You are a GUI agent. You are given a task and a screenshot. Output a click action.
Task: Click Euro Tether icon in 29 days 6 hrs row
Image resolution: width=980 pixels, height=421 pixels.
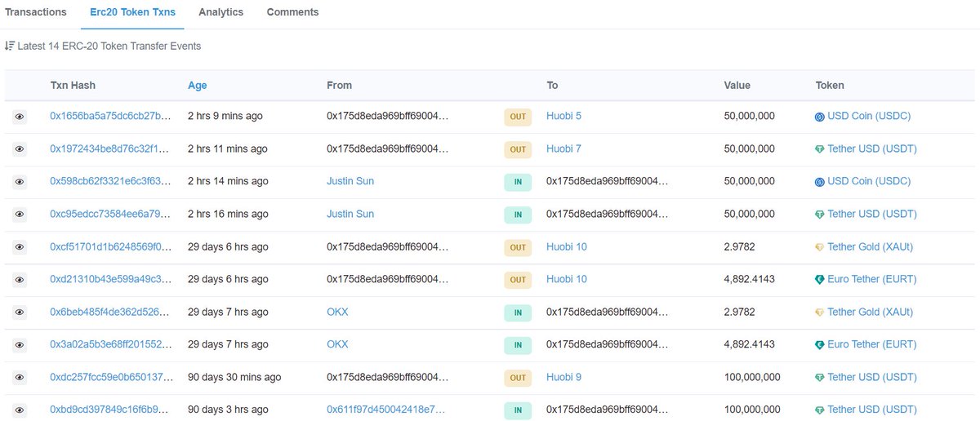coord(820,280)
